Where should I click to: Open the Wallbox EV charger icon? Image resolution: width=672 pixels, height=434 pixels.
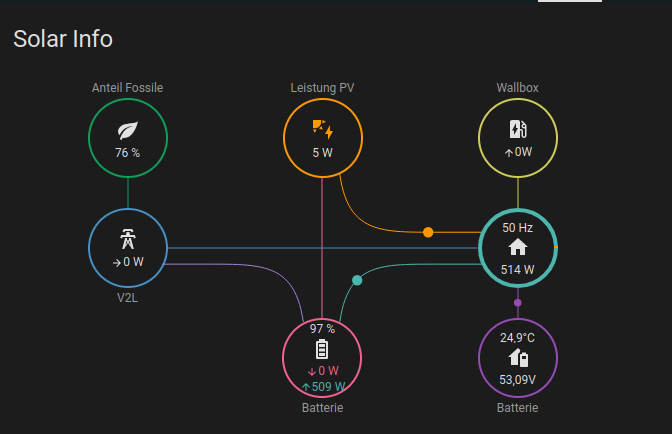click(517, 130)
